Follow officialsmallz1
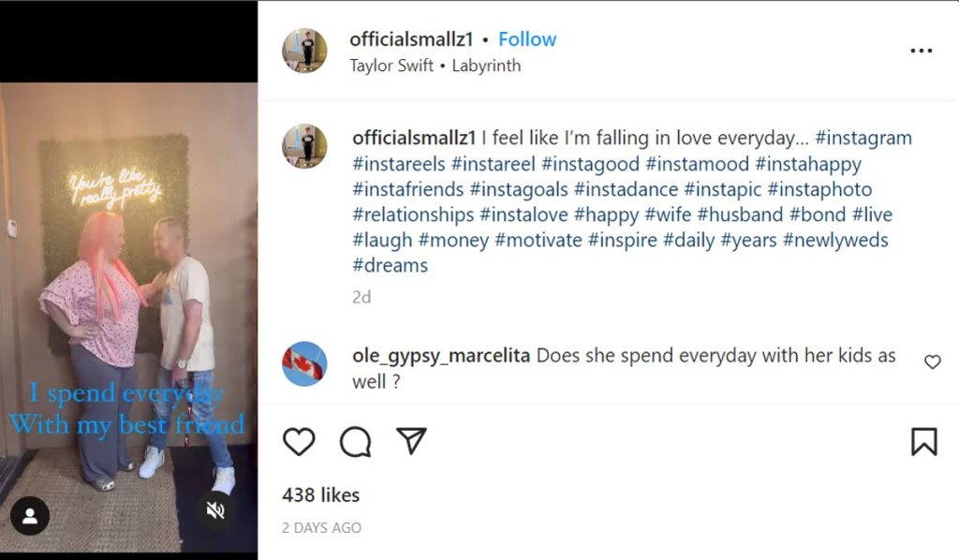Viewport: 959px width, 560px height. click(x=527, y=39)
